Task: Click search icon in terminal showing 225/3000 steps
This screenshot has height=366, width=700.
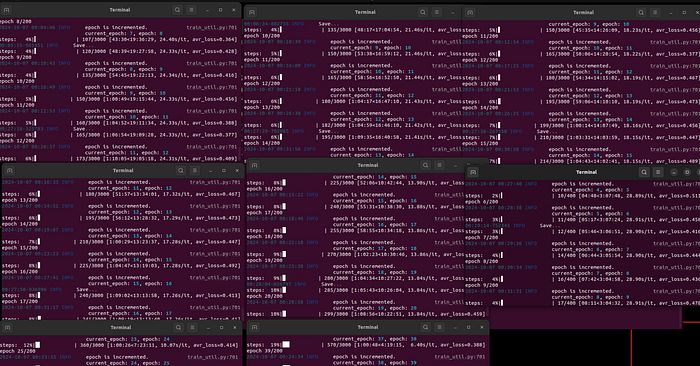Action: [425, 166]
